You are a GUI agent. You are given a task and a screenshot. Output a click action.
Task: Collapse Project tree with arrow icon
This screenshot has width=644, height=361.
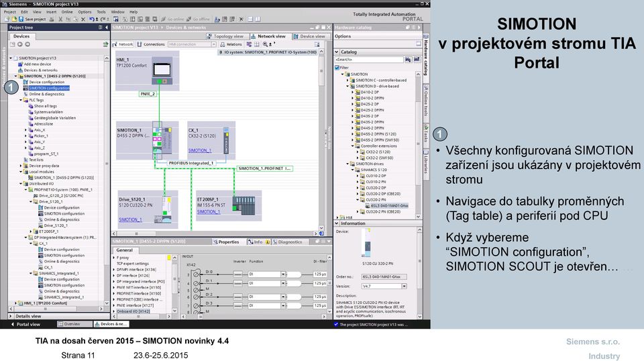point(107,28)
